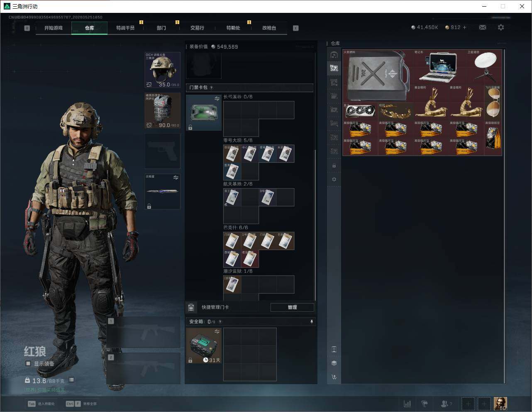Click empty primary weapon slot 2
Image resolution: width=532 pixels, height=412 pixels.
coord(144,368)
